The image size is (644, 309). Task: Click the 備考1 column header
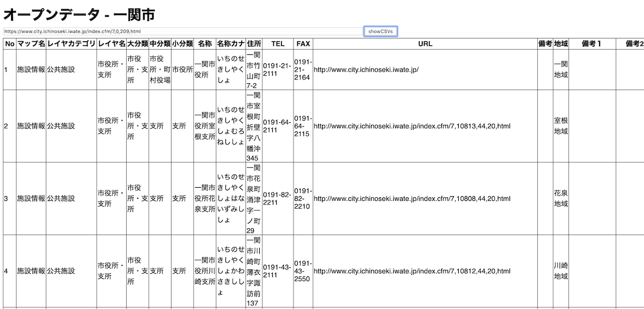click(592, 44)
